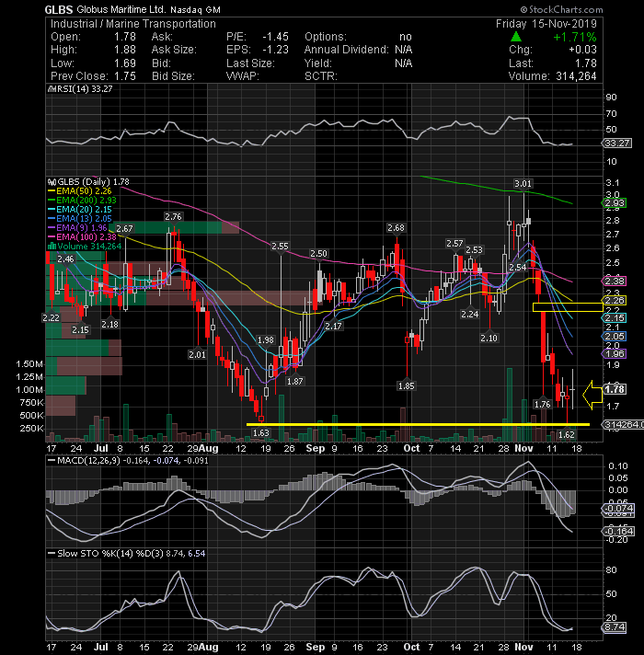Click the purple 1.96 axis tag
Viewport: 644px width, 655px height.
(615, 354)
